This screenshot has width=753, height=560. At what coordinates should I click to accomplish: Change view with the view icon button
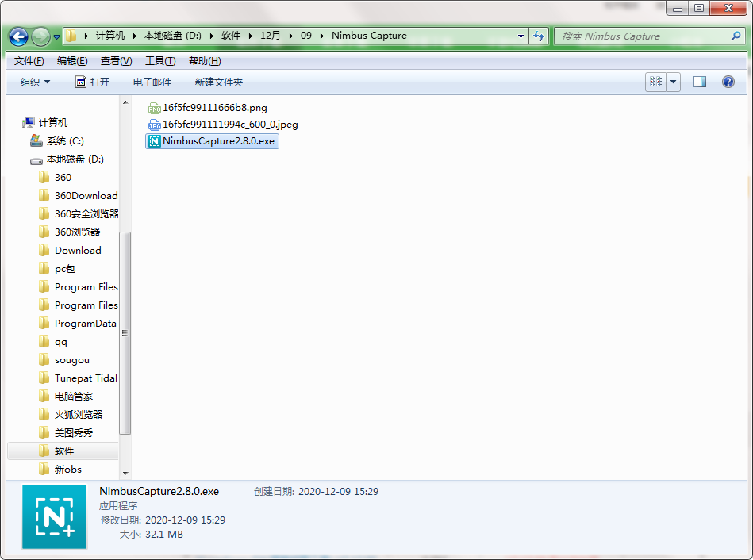click(x=655, y=82)
